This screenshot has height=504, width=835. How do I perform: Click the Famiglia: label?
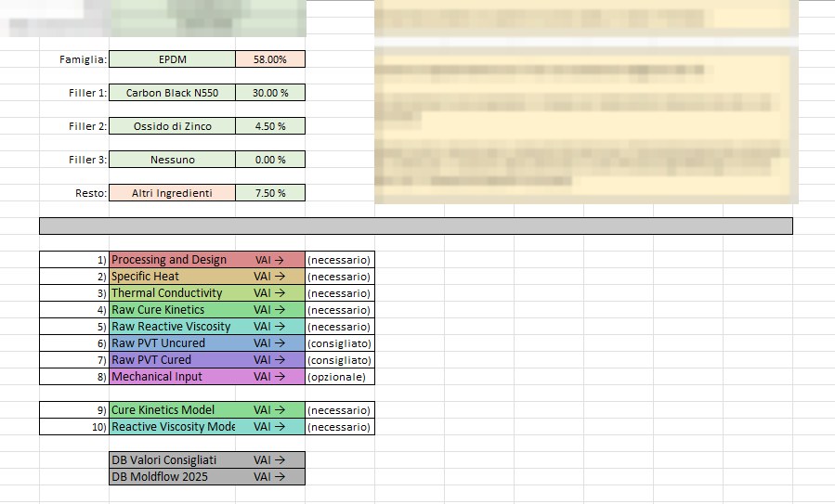(83, 59)
